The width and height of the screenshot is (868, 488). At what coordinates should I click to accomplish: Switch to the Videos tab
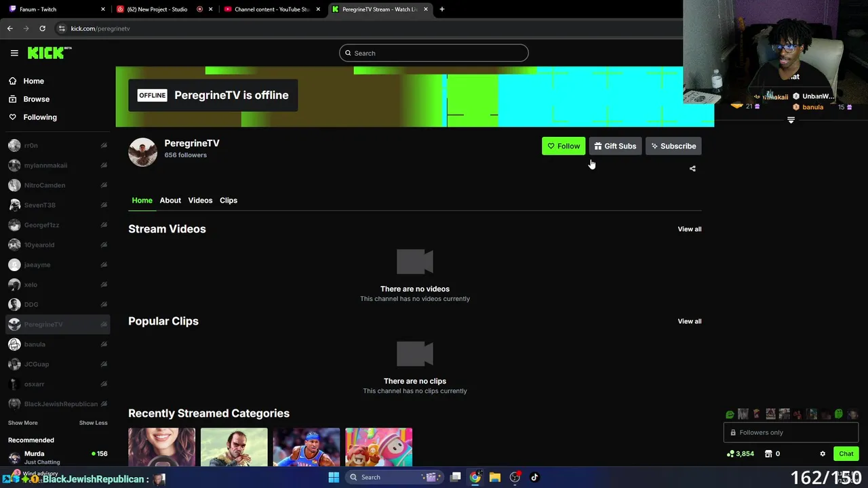[x=200, y=201]
